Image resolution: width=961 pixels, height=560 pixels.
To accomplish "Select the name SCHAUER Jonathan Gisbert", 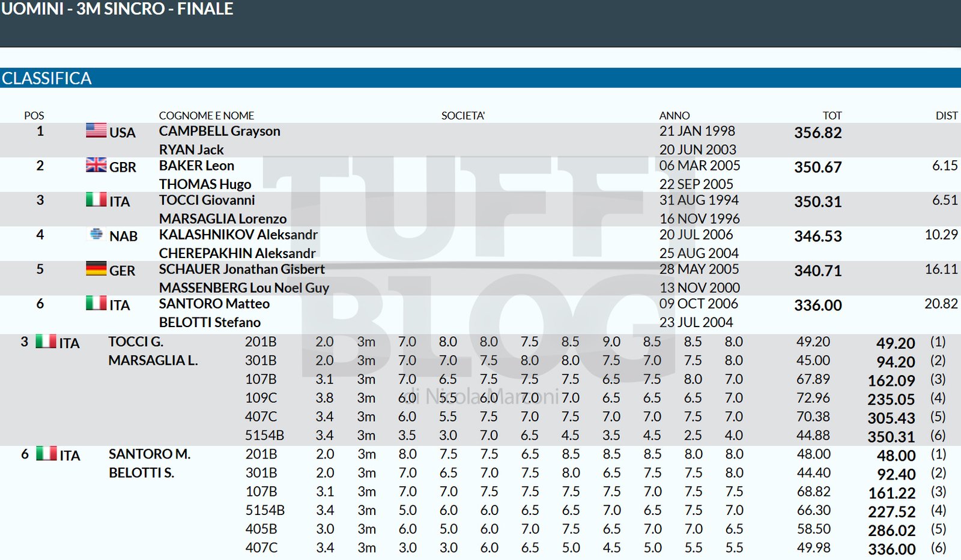I will coord(241,269).
